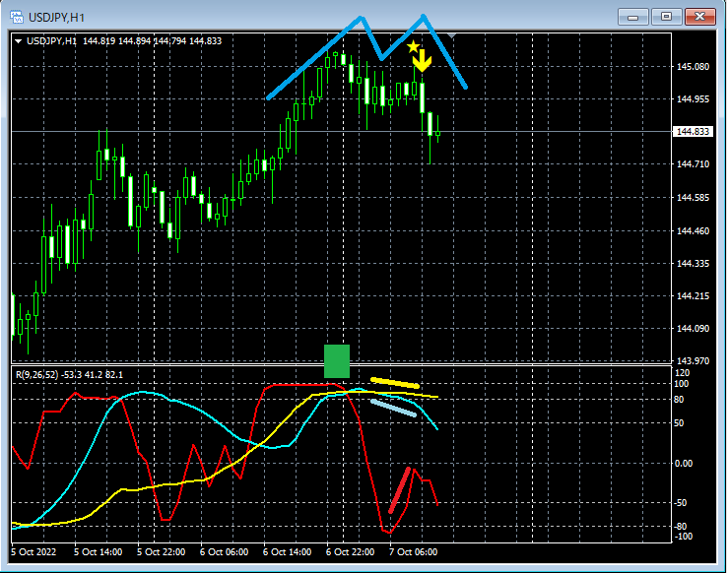
Task: Click the 50 indicator scale value
Action: click(679, 423)
